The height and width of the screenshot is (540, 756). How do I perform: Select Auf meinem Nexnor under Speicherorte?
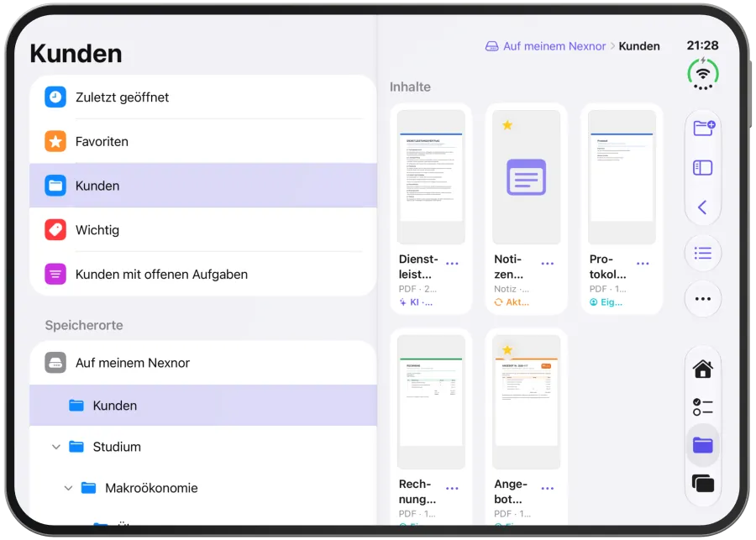point(203,363)
